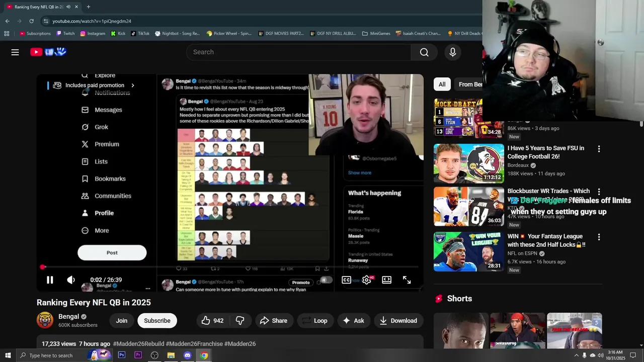Open the Bengal channel name link
Viewport: 644px width, 362px height.
[69, 317]
